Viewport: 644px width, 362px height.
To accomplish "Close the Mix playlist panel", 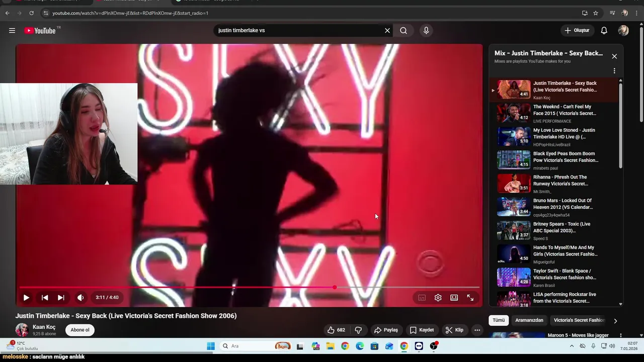I will point(614,56).
